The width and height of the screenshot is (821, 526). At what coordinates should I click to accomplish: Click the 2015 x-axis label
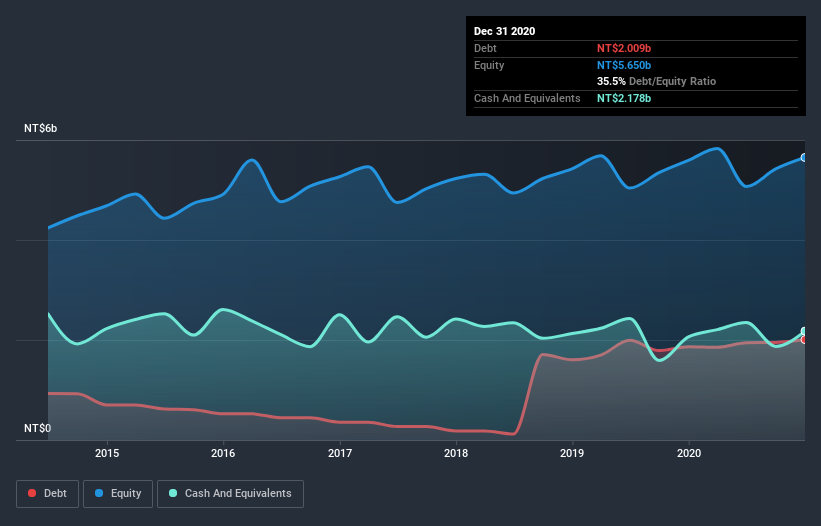[x=107, y=453]
